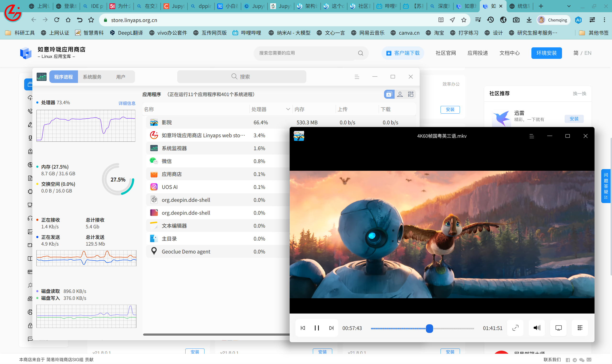Image resolution: width=612 pixels, height=364 pixels.
Task: Show applications view in system monitor
Action: coord(389,94)
